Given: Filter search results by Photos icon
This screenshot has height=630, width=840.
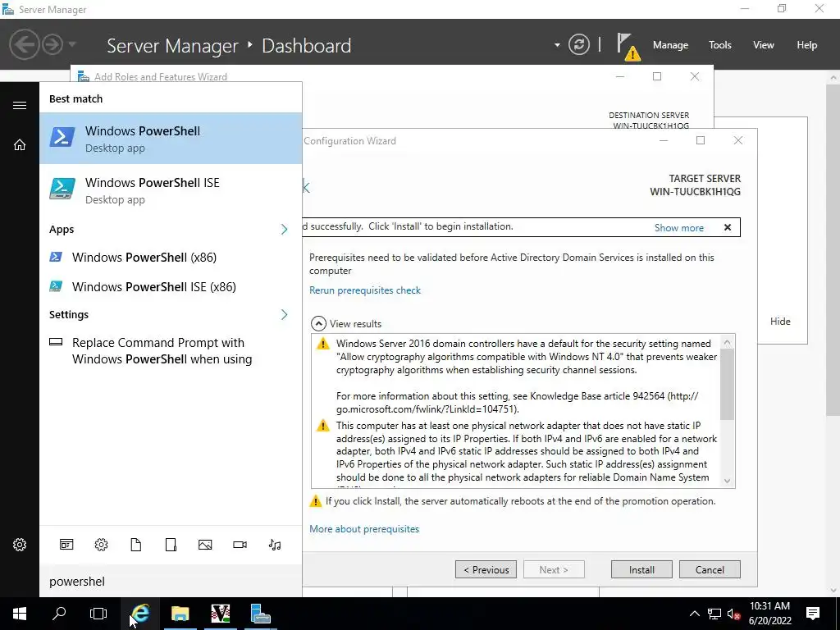Looking at the screenshot, I should [205, 545].
